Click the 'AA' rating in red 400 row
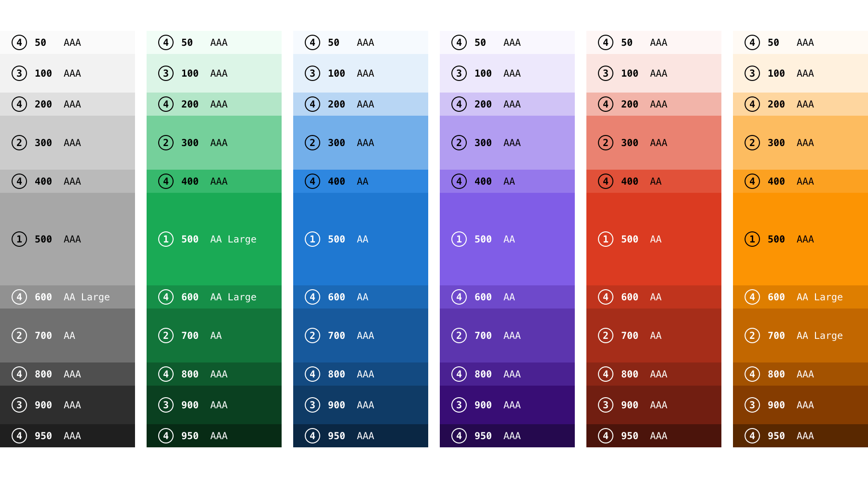Screen dimensions: 868x483 pyautogui.click(x=656, y=181)
